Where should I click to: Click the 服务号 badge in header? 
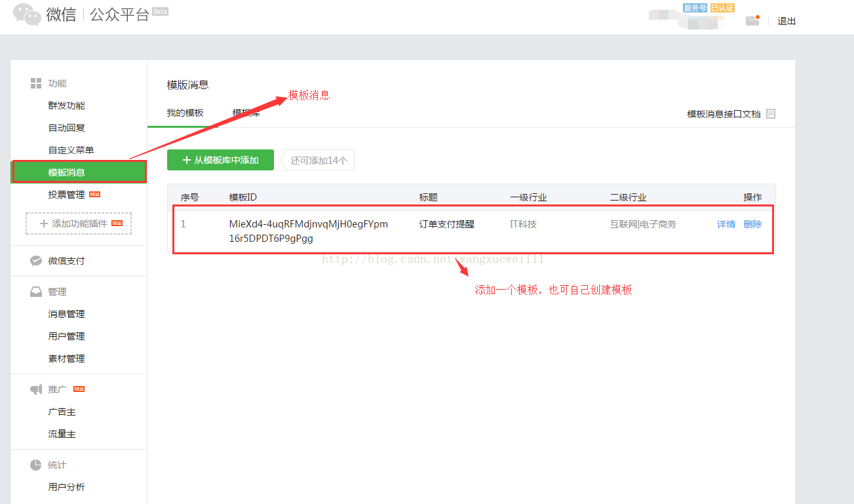[x=695, y=8]
